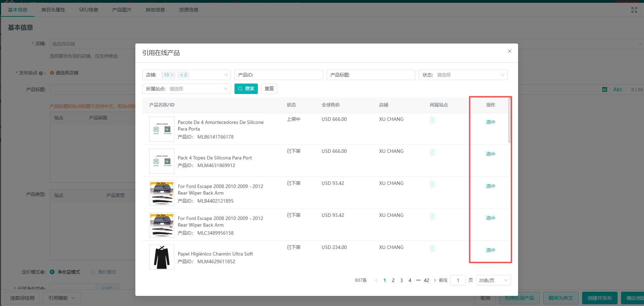Close the 引用在线产品 dialog
The image size is (644, 306).
click(509, 51)
